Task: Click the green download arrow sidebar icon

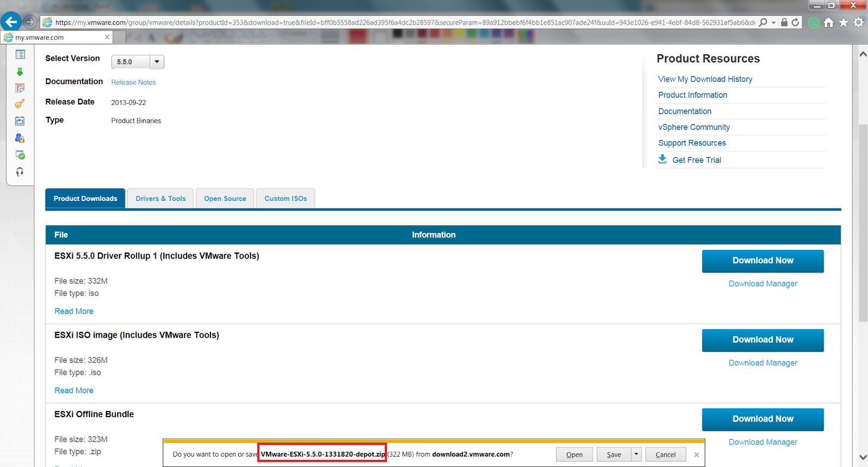Action: pos(20,72)
